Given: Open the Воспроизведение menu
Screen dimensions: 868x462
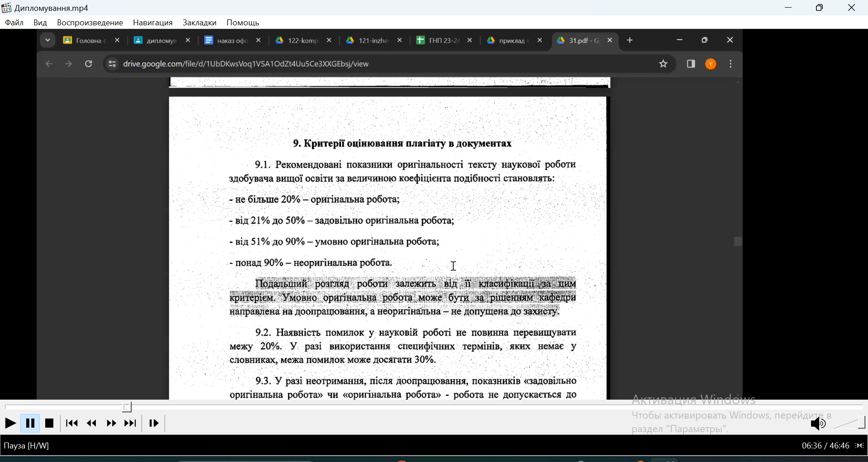Looking at the screenshot, I should pos(90,23).
